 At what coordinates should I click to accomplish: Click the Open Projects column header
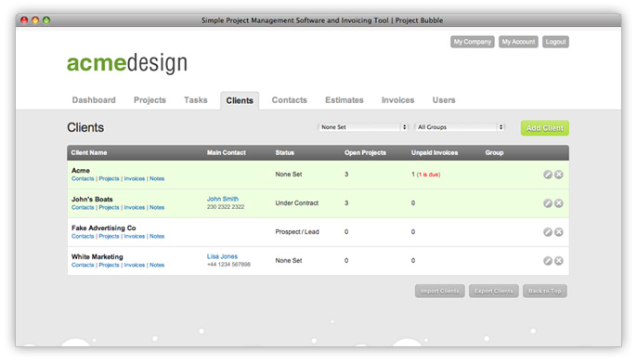[x=365, y=152]
